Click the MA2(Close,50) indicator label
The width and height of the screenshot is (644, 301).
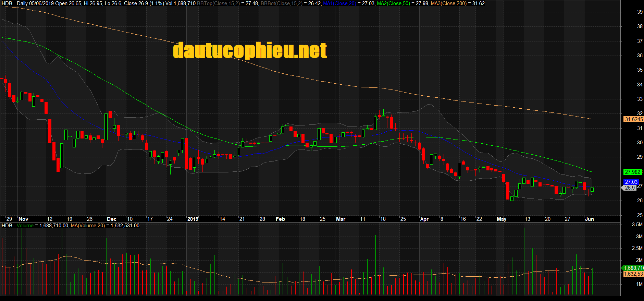393,3
